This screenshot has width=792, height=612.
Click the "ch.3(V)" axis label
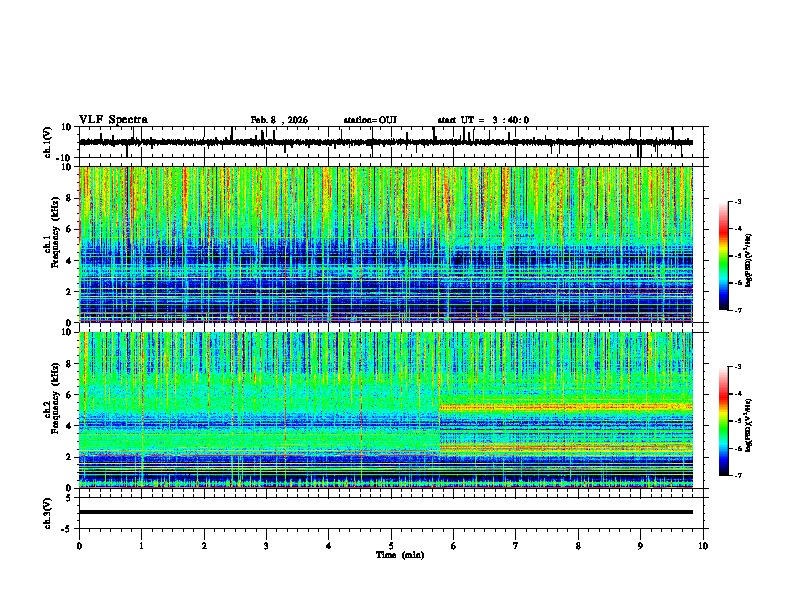pos(48,513)
